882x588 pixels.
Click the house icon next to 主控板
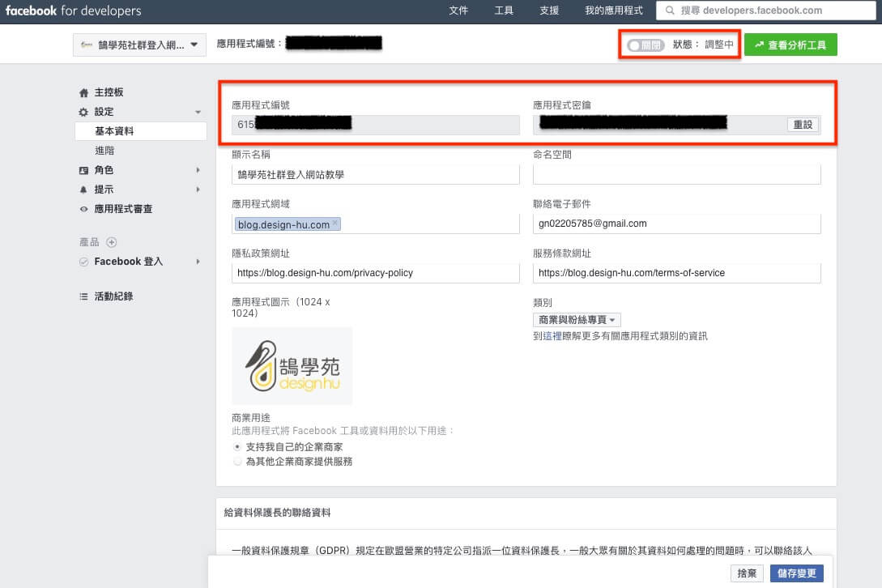(83, 92)
